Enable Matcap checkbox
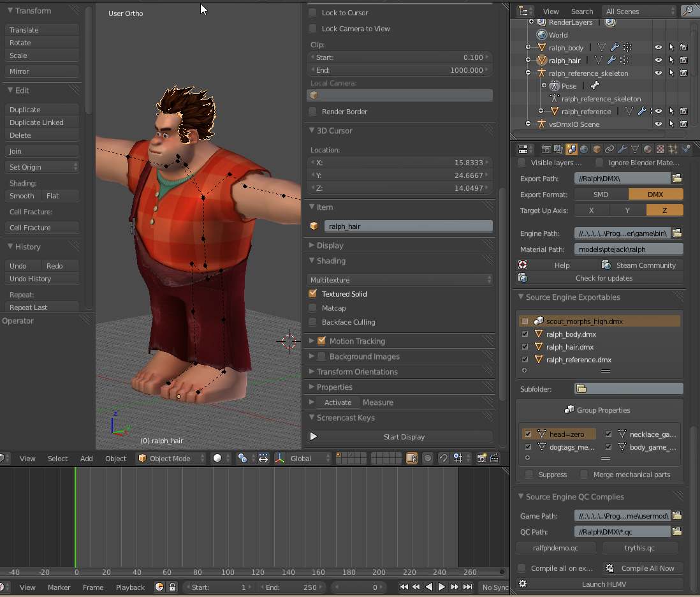The width and height of the screenshot is (700, 597). pyautogui.click(x=312, y=308)
